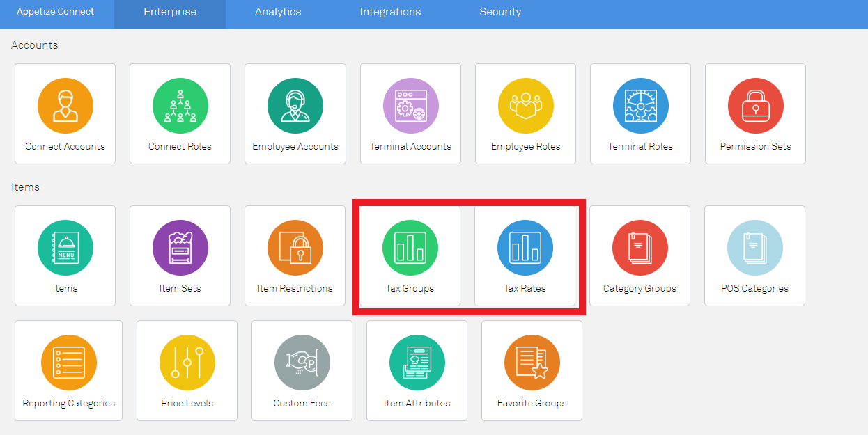Open Item Restrictions lock icon
The image size is (868, 435).
(295, 248)
